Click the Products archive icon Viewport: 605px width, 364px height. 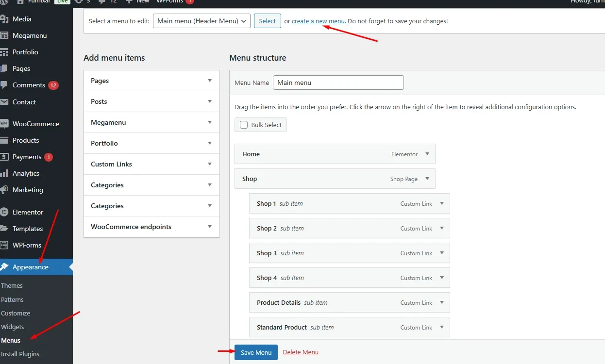[x=4, y=140]
